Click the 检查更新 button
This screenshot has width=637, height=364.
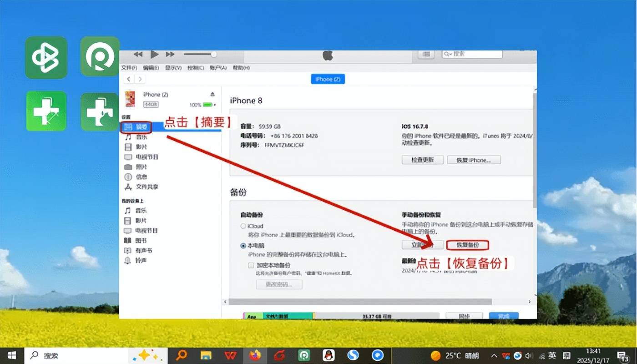point(423,160)
